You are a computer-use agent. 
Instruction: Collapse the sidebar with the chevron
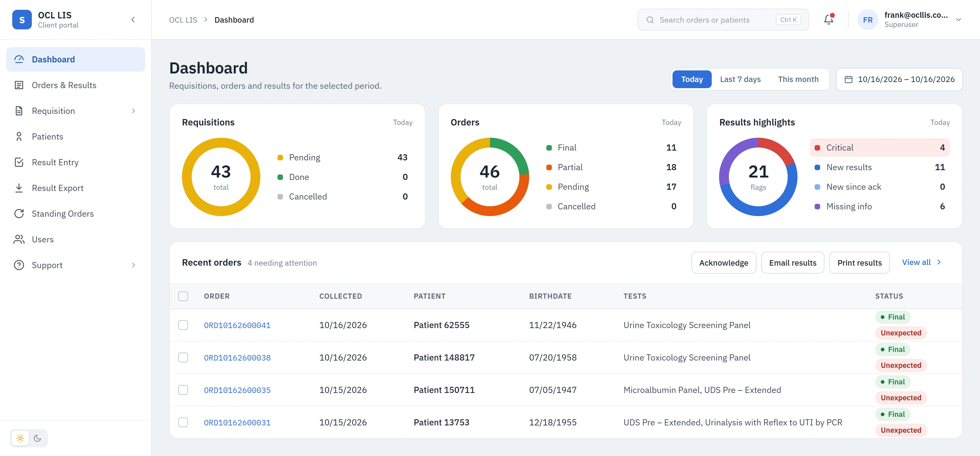coord(133,20)
